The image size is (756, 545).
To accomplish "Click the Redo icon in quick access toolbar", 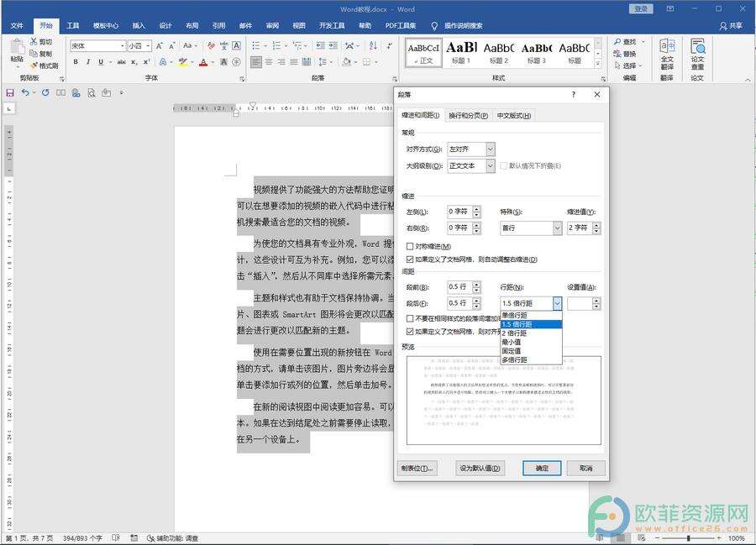I will click(x=45, y=92).
